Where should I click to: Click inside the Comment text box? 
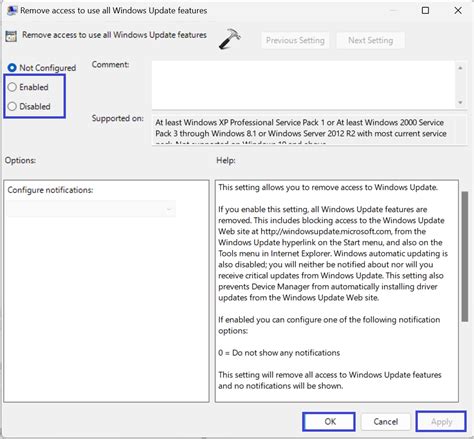(x=304, y=85)
